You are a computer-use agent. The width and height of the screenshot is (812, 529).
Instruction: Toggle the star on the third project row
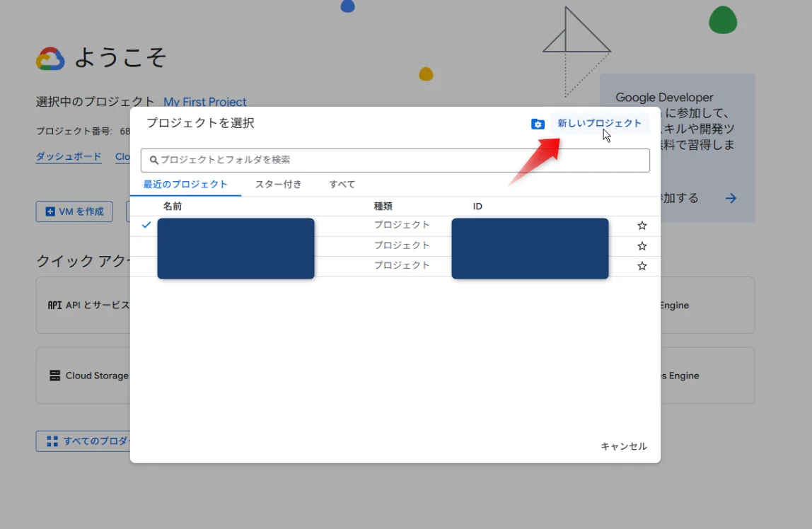point(642,266)
